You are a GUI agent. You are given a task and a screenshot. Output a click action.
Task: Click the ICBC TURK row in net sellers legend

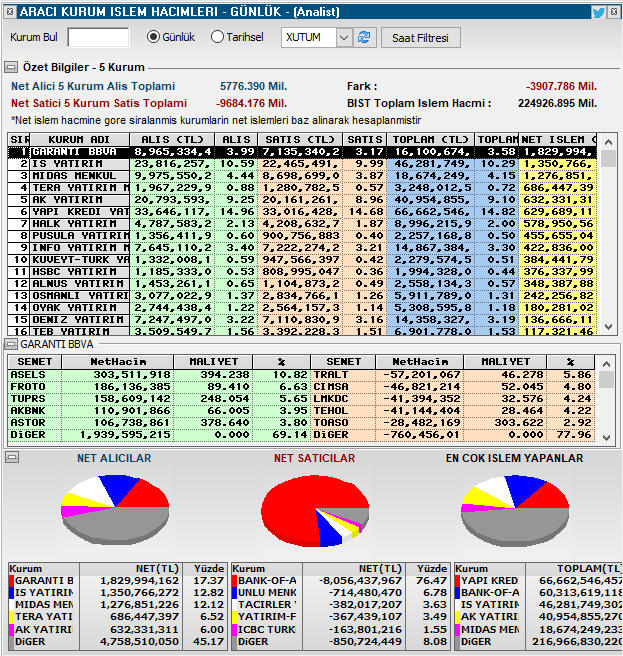(341, 629)
